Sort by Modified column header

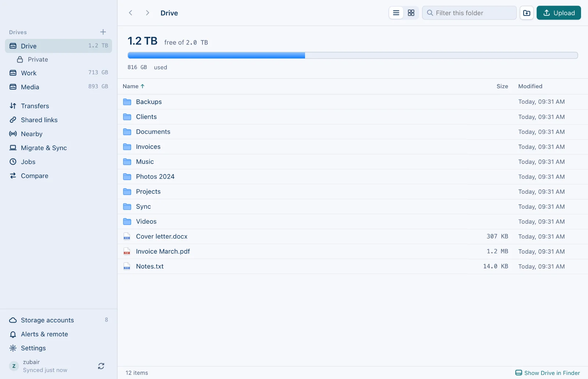pyautogui.click(x=530, y=86)
